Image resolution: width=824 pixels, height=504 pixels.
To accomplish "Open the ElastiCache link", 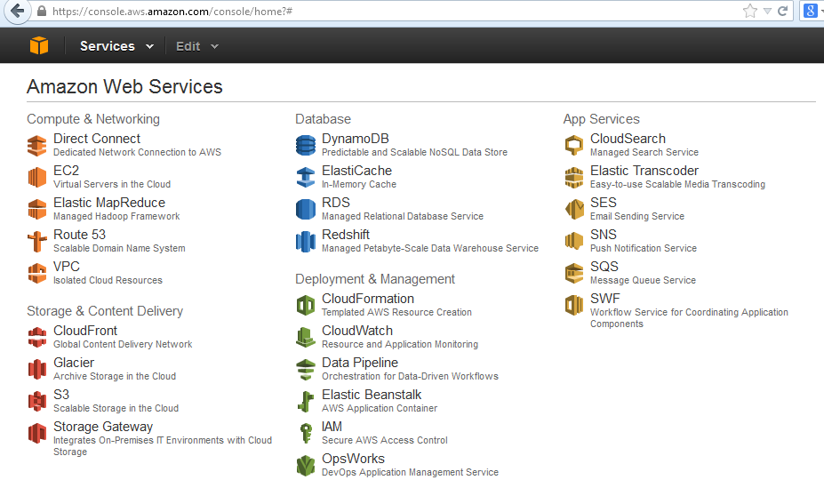I will click(356, 171).
